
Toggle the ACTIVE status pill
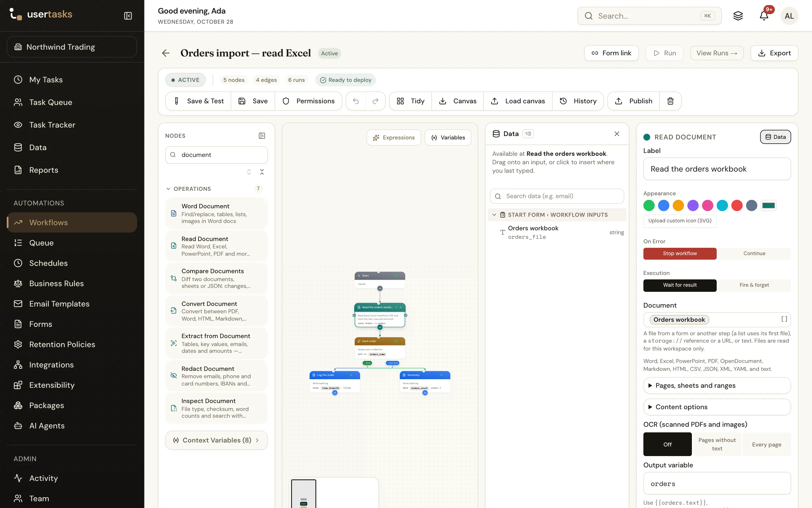[x=186, y=80]
